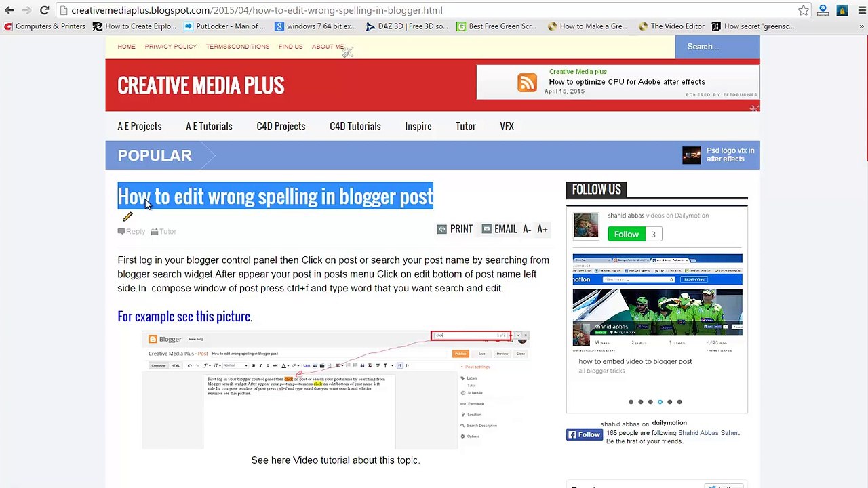The height and width of the screenshot is (488, 868).
Task: Click the blue 'a' extension icon in toolbar
Action: pyautogui.click(x=823, y=10)
